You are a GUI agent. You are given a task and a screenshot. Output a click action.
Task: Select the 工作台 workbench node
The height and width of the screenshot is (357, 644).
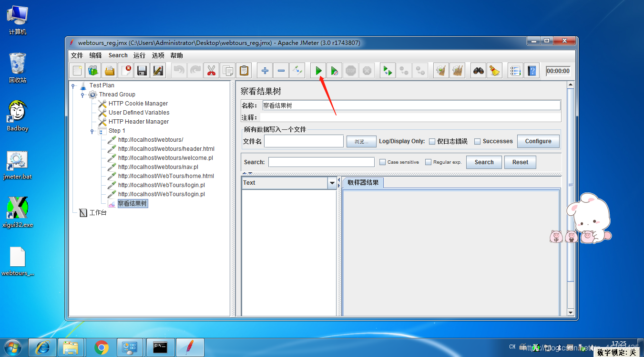(x=98, y=213)
